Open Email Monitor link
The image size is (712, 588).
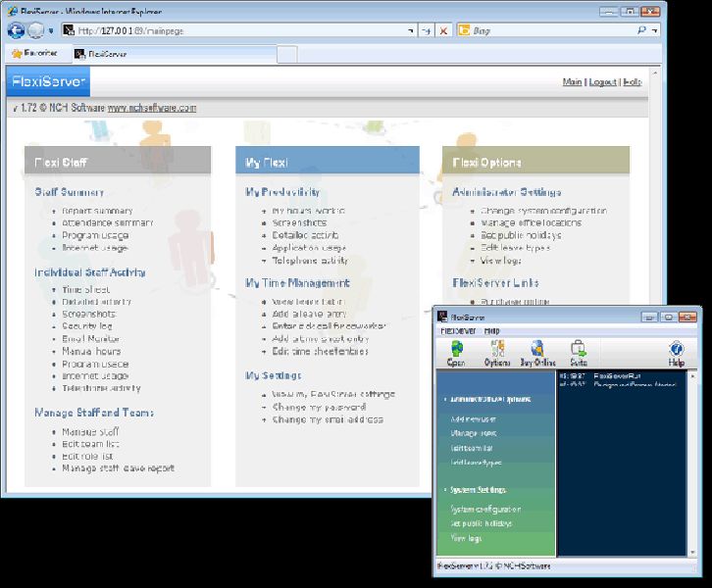click(91, 339)
